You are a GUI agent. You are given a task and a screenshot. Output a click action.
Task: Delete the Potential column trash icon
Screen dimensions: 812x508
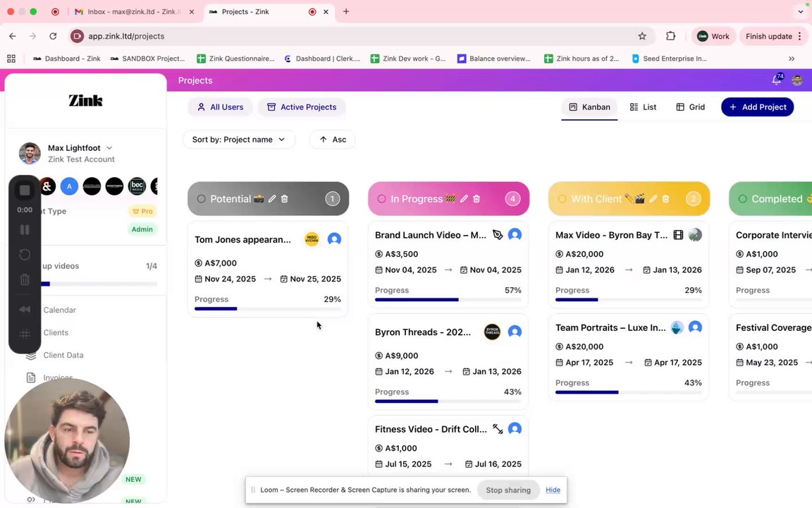(285, 199)
